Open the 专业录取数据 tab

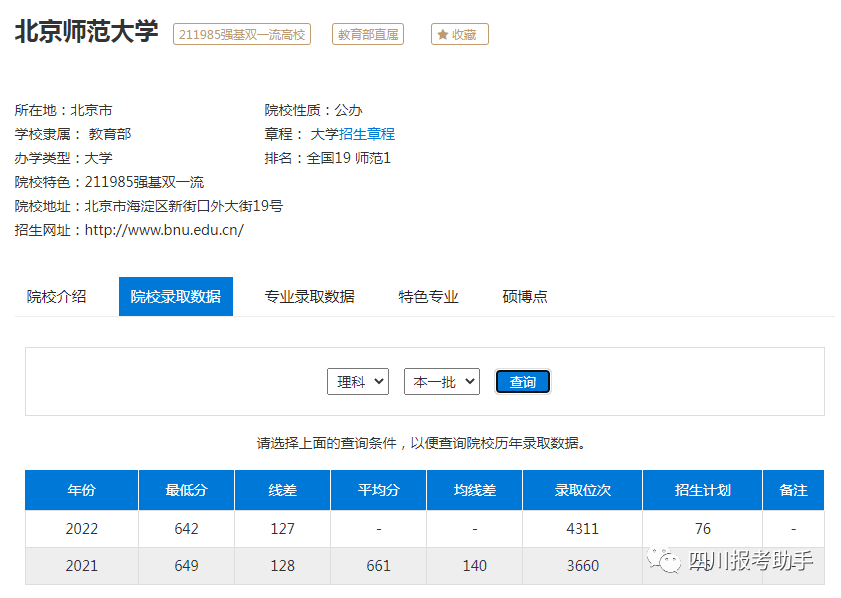pos(309,297)
